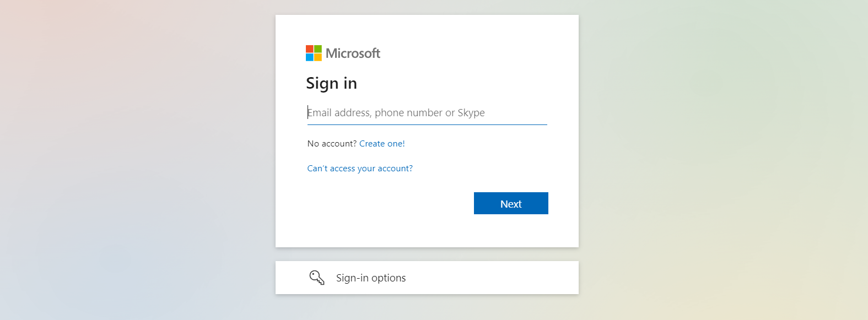Follow "Can't access your account?" link
Viewport: 868px width, 320px height.
click(360, 169)
